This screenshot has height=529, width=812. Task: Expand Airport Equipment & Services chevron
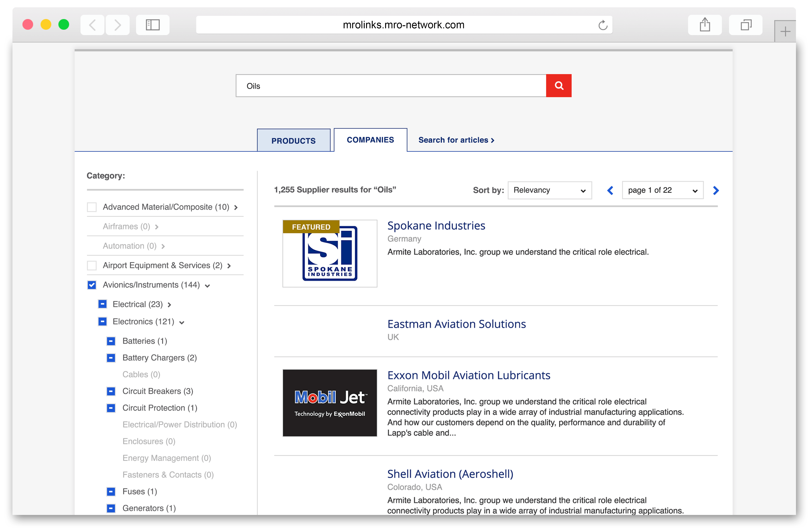coord(229,266)
